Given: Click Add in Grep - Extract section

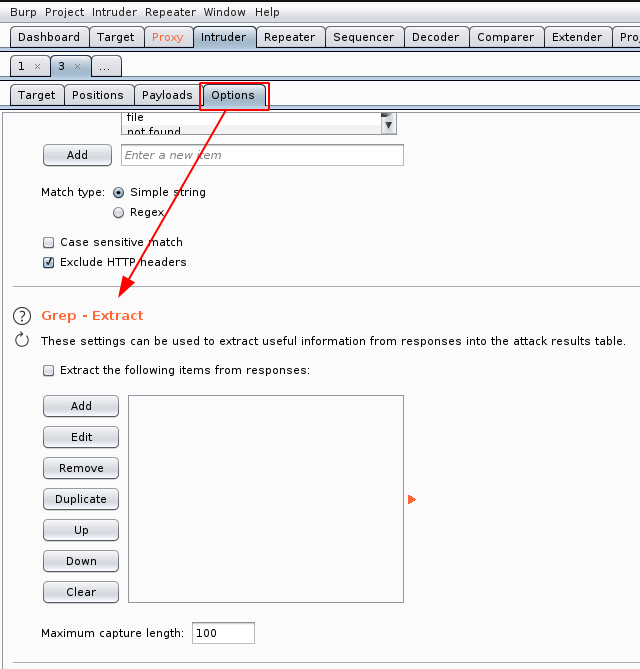Looking at the screenshot, I should tap(81, 406).
